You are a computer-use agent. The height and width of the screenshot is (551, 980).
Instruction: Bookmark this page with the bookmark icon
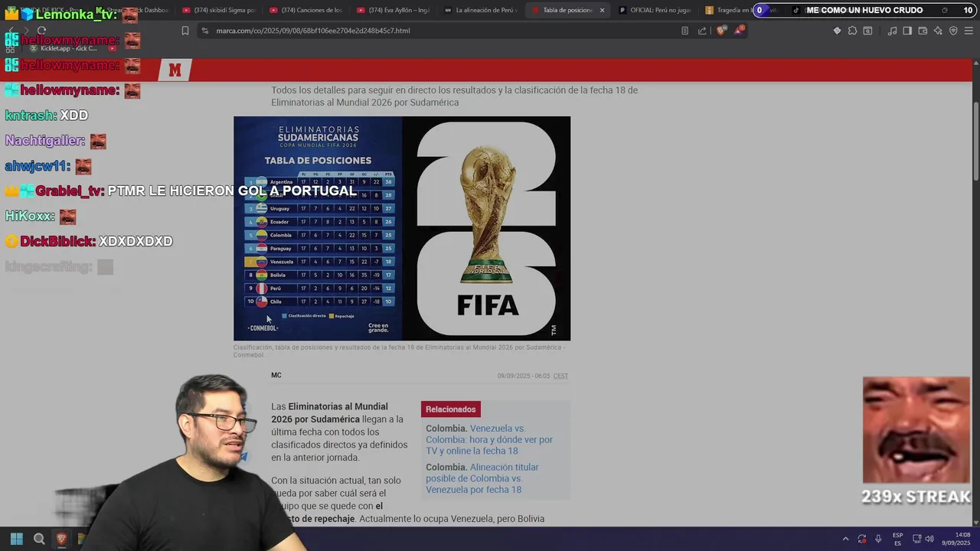click(x=185, y=31)
